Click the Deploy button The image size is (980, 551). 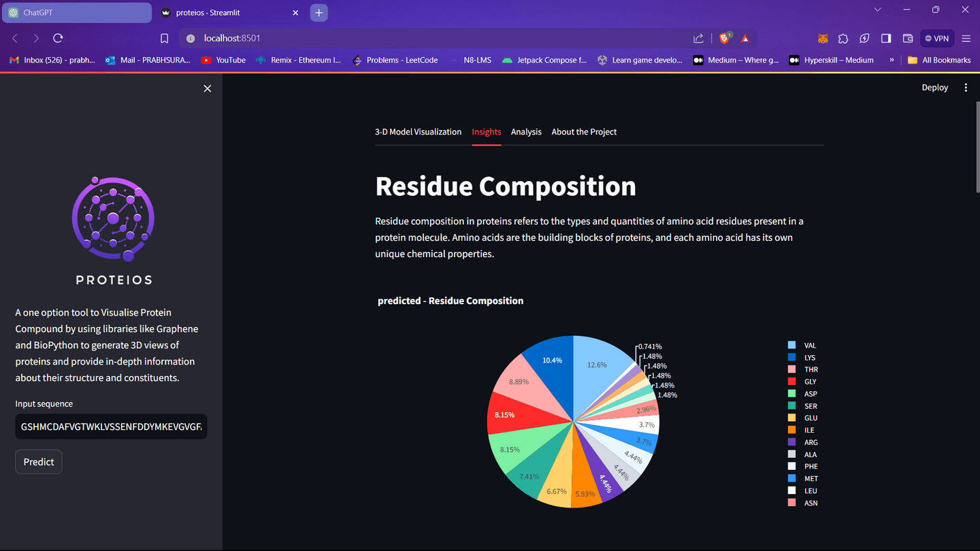[934, 88]
